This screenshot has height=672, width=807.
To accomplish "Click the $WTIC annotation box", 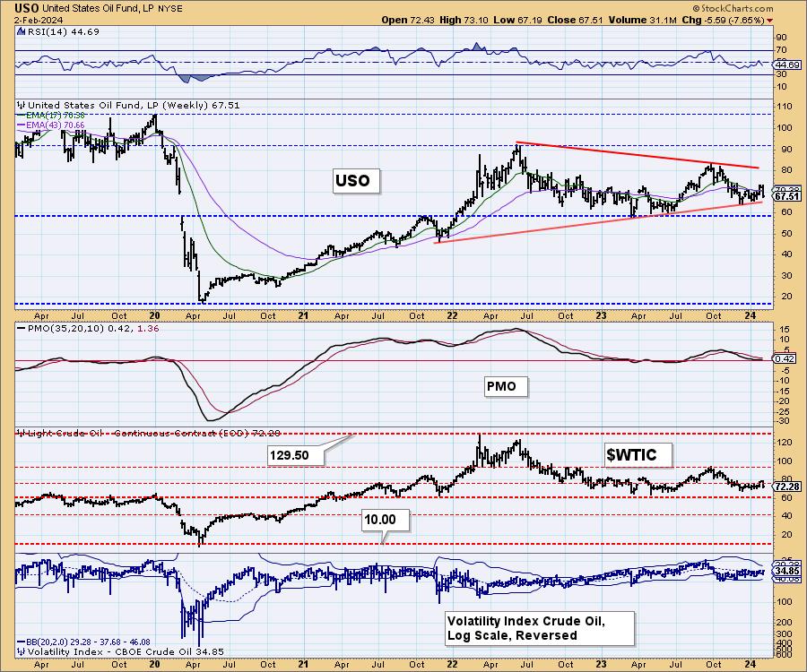I will point(638,455).
